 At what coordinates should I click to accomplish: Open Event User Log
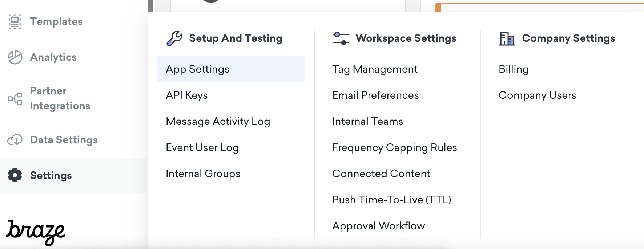pos(202,147)
